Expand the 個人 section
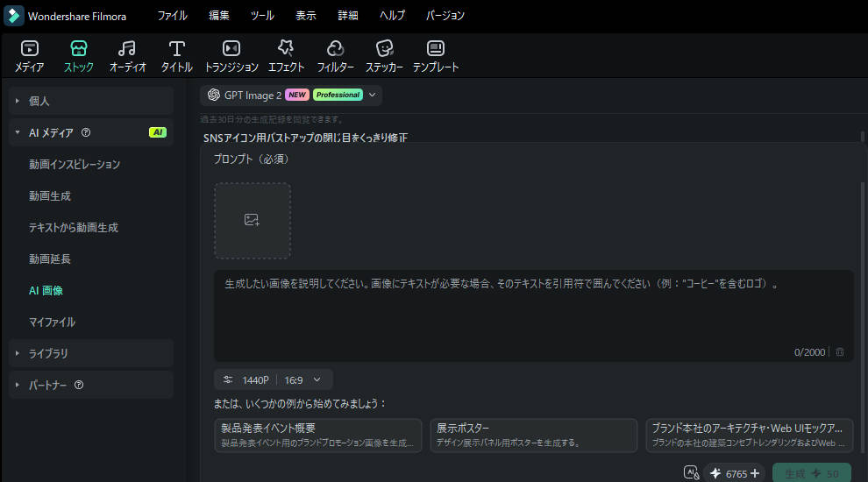 point(91,101)
